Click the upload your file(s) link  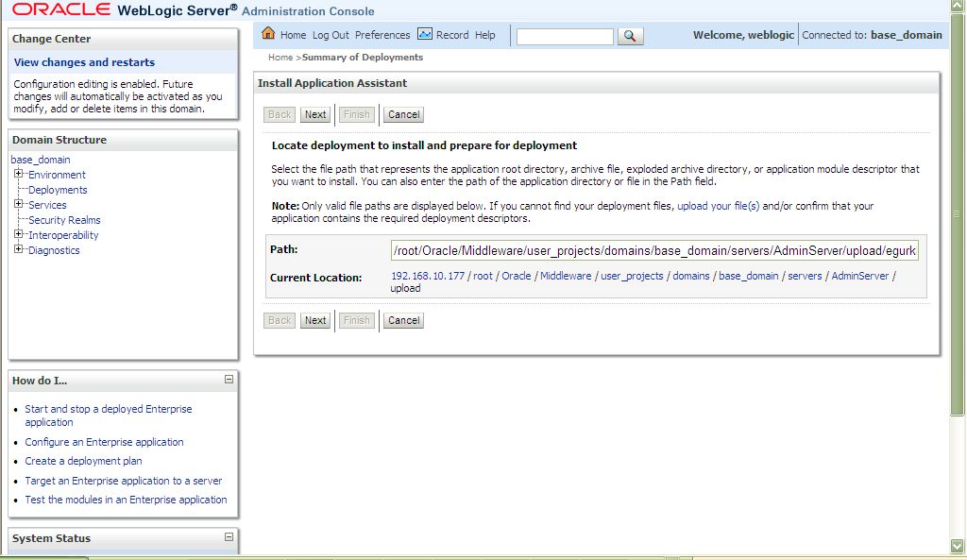719,206
